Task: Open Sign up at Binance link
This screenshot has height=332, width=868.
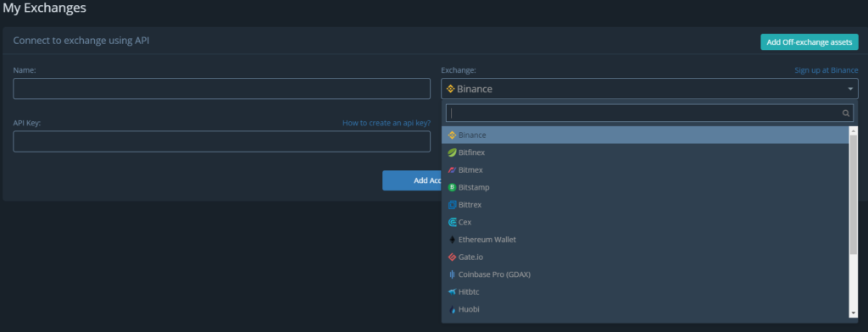Action: click(826, 70)
